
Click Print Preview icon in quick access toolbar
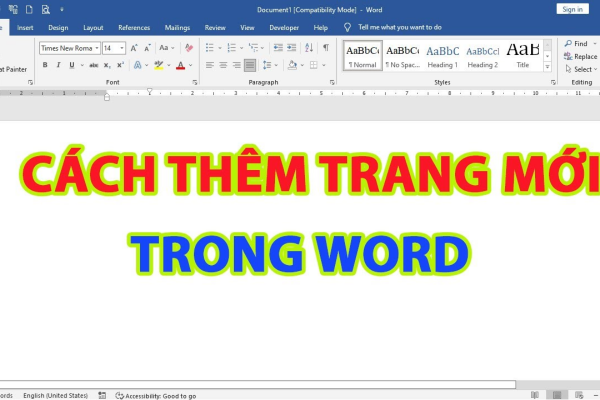coord(46,10)
